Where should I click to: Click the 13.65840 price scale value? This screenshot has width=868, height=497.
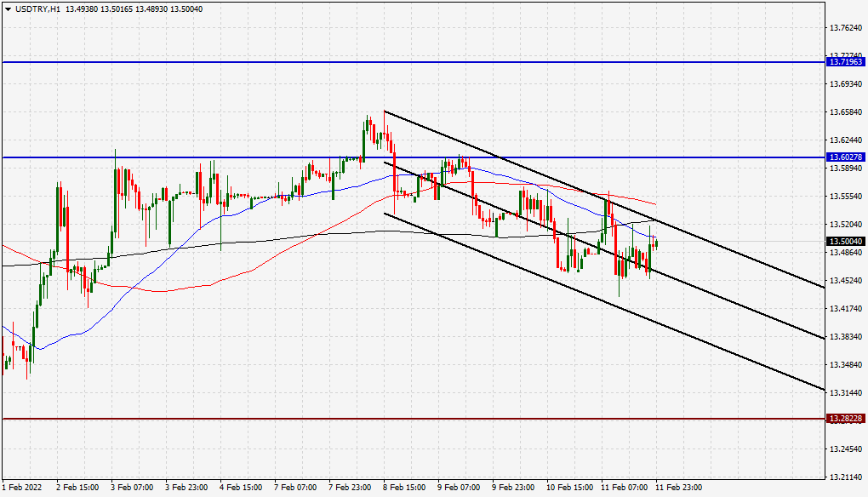tap(846, 111)
